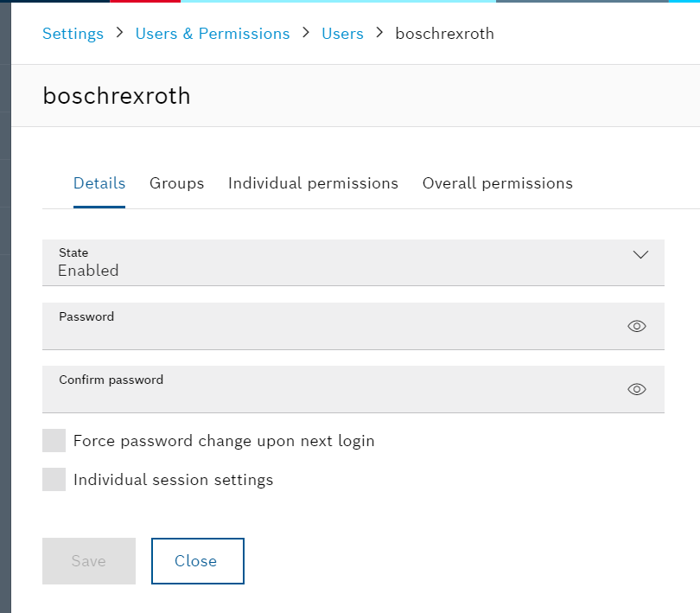The width and height of the screenshot is (700, 613).
Task: Click the Save button
Action: click(89, 561)
